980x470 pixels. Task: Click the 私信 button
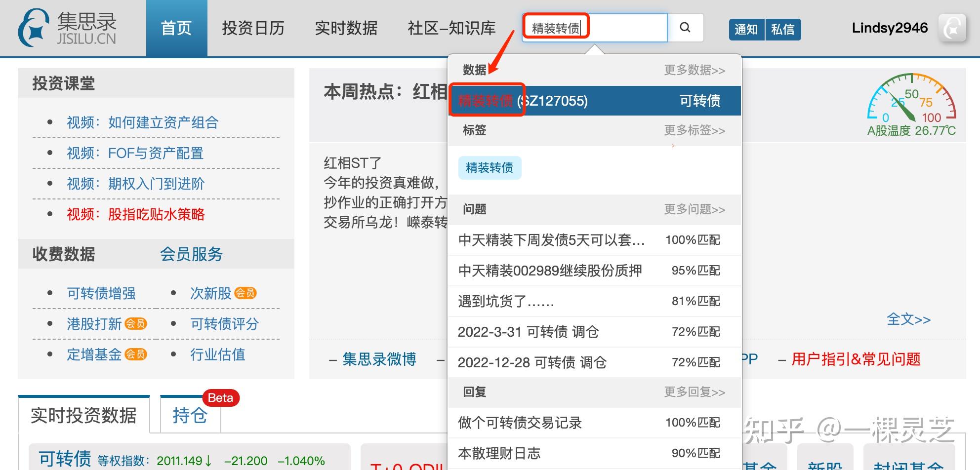tap(783, 30)
